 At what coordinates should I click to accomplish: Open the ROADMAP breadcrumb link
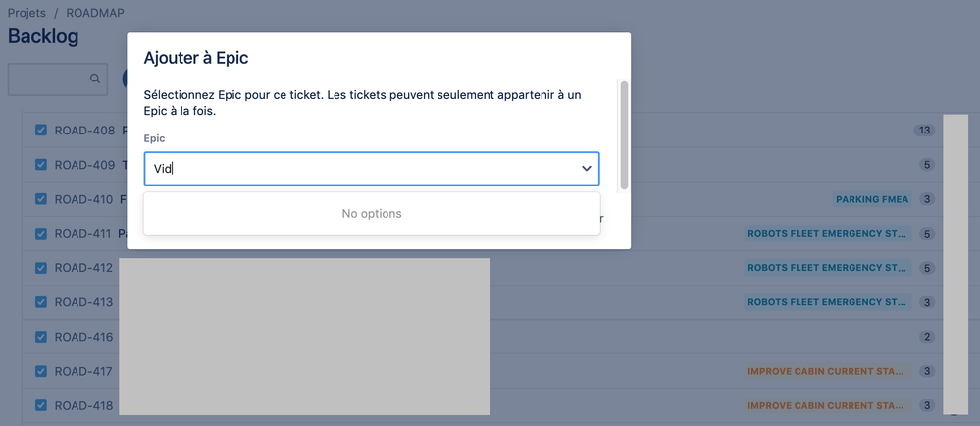coord(95,13)
